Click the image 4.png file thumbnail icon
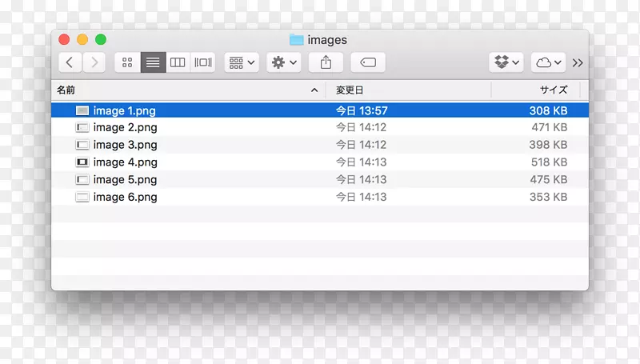This screenshot has width=640, height=364. tap(82, 162)
